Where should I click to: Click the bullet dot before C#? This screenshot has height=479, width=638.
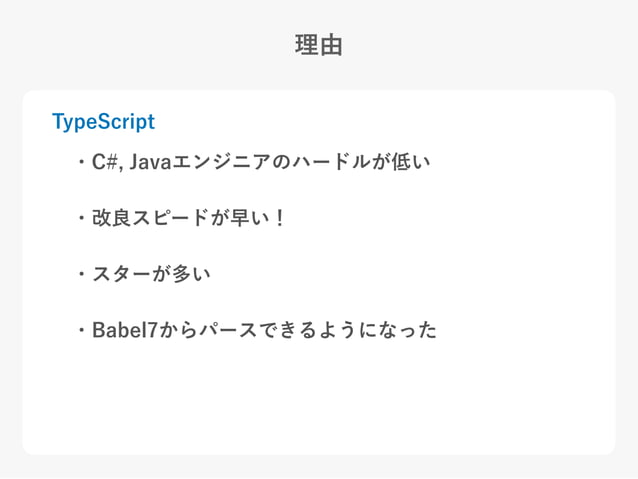(x=82, y=162)
